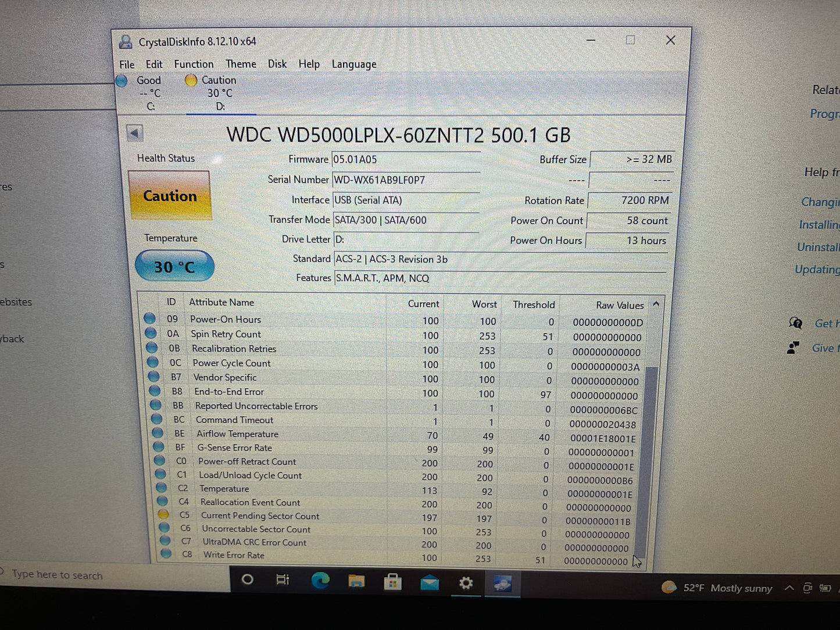840x630 pixels.
Task: Click status icon for C2 Temperature row
Action: pos(162,488)
